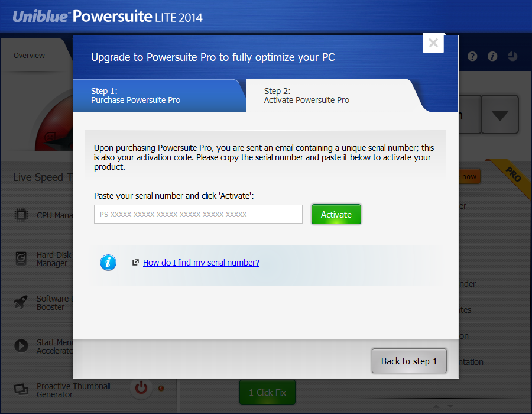
Task: Click the Start Menu Accelerator play icon
Action: (x=21, y=346)
